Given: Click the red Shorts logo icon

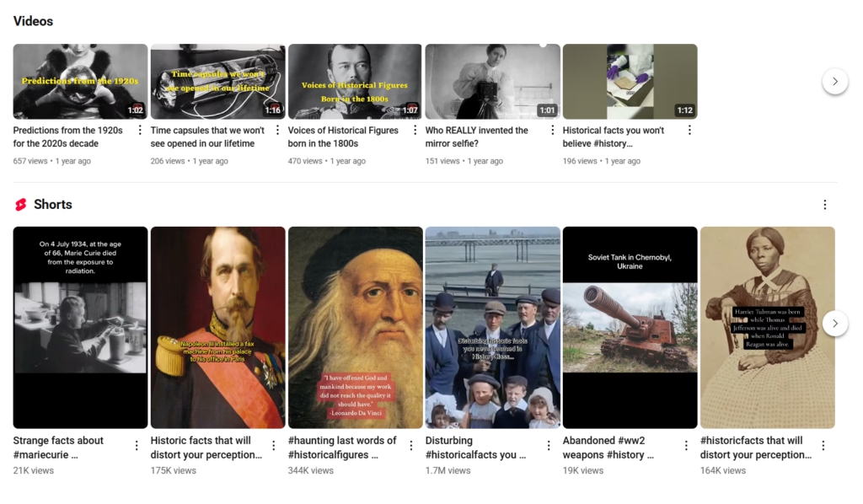Looking at the screenshot, I should [x=21, y=205].
